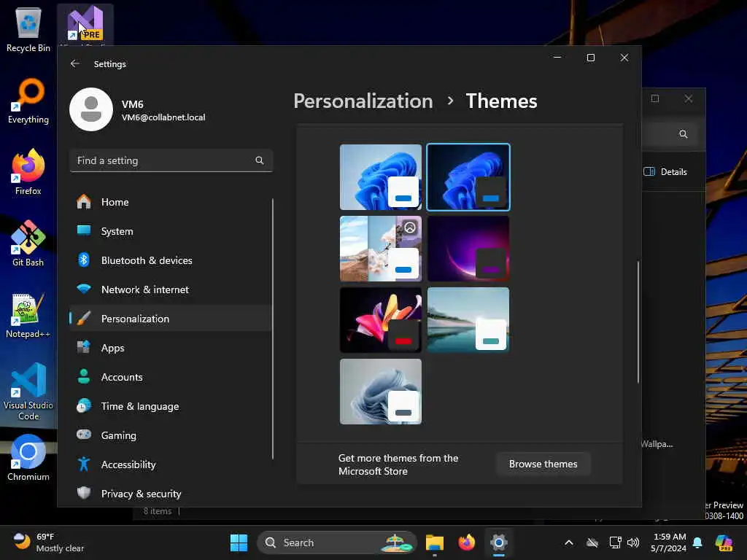Open Firefox from the taskbar
The height and width of the screenshot is (560, 747).
[x=467, y=542]
